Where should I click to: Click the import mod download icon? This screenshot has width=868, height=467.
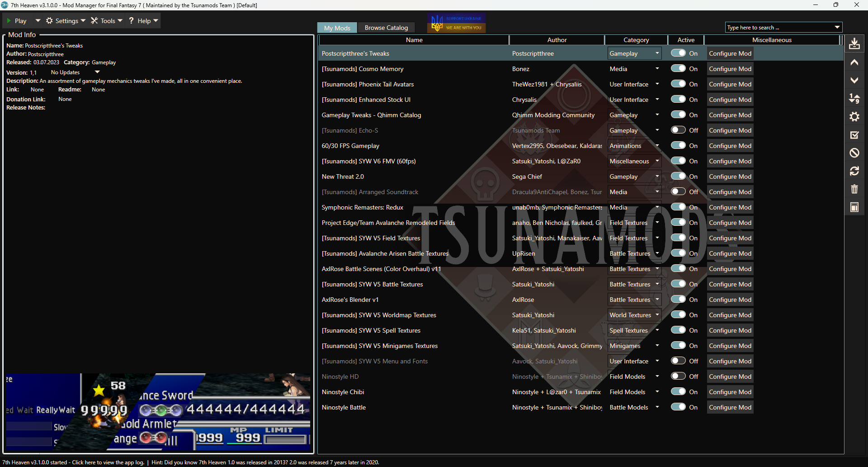[854, 44]
